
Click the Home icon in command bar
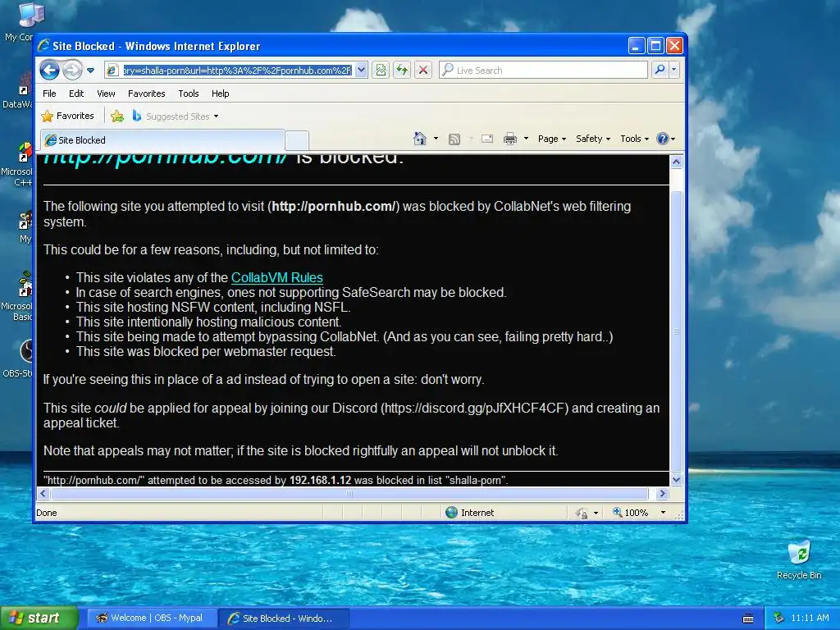(420, 139)
